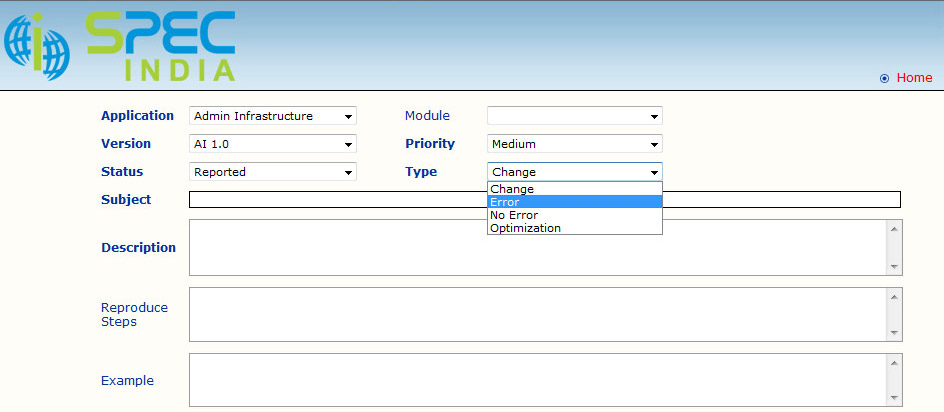The image size is (944, 412).
Task: Focus the Description text area
Action: coord(537,247)
